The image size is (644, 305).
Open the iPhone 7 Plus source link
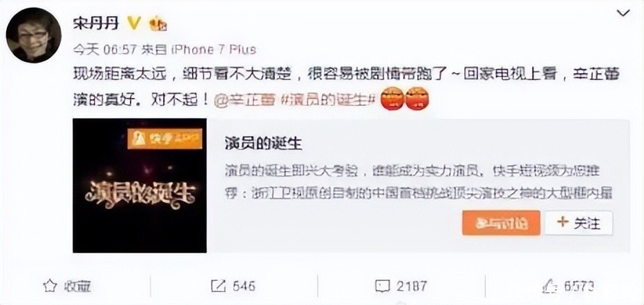213,50
